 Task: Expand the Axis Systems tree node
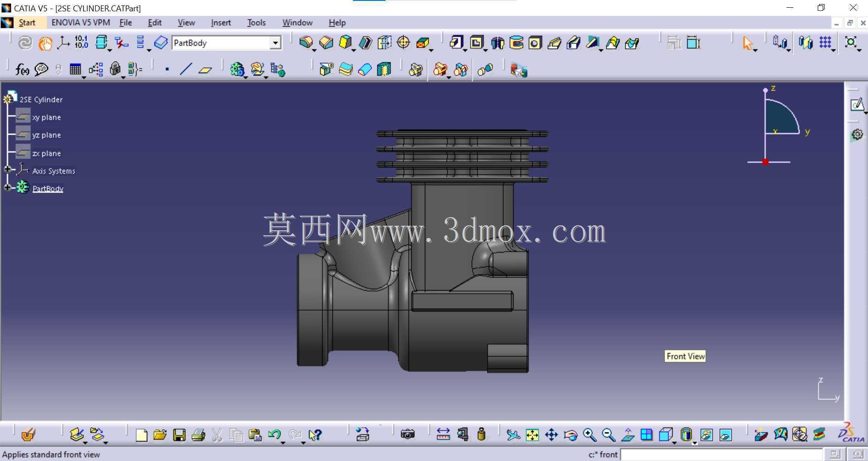point(8,169)
